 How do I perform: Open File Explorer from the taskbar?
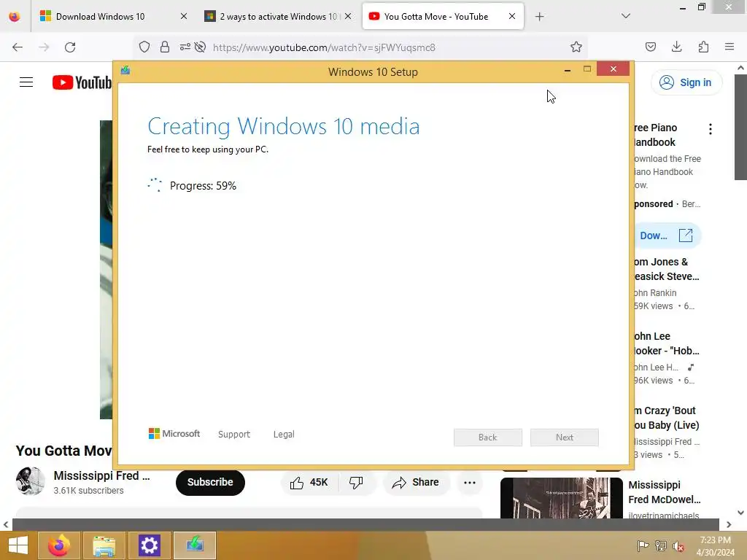[x=104, y=545]
